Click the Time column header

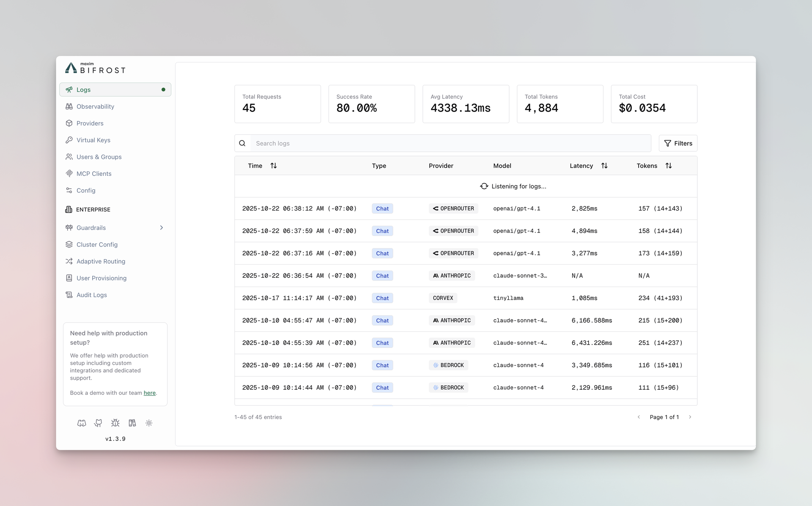tap(255, 166)
